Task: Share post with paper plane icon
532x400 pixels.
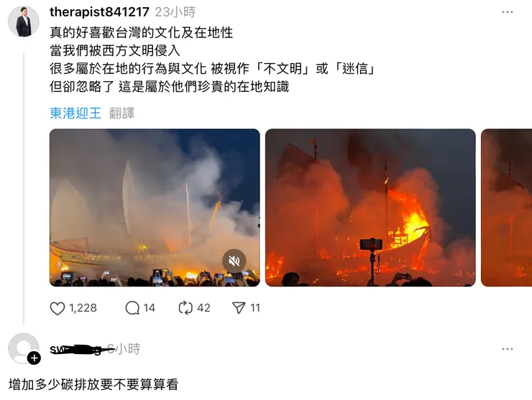Action: [x=239, y=308]
